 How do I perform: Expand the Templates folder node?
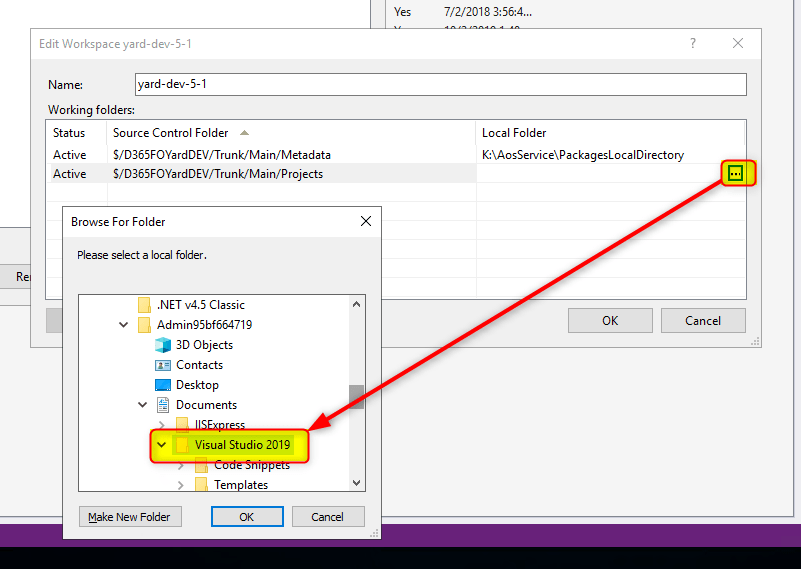[181, 485]
